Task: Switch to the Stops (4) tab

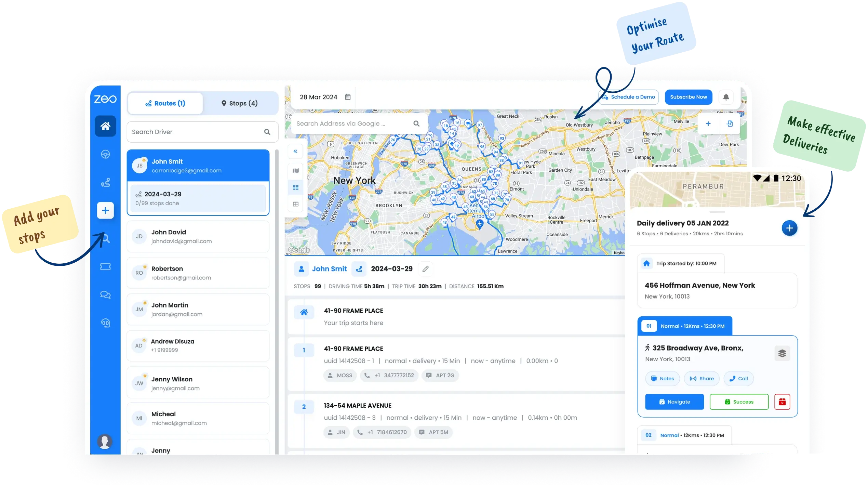Action: 240,103
